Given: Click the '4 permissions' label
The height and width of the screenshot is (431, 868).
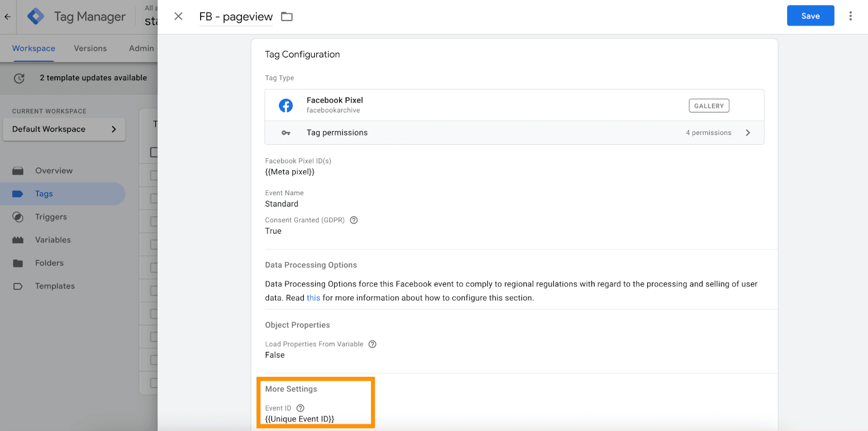Looking at the screenshot, I should (709, 133).
